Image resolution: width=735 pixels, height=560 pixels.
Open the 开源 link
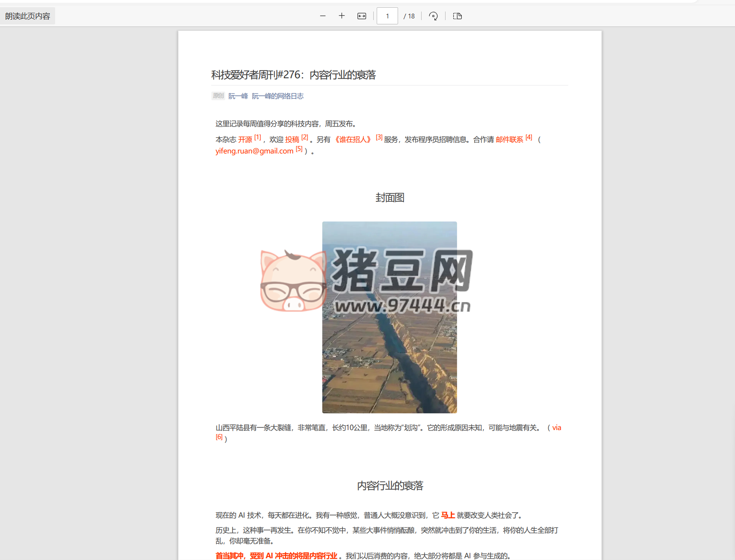tap(245, 140)
